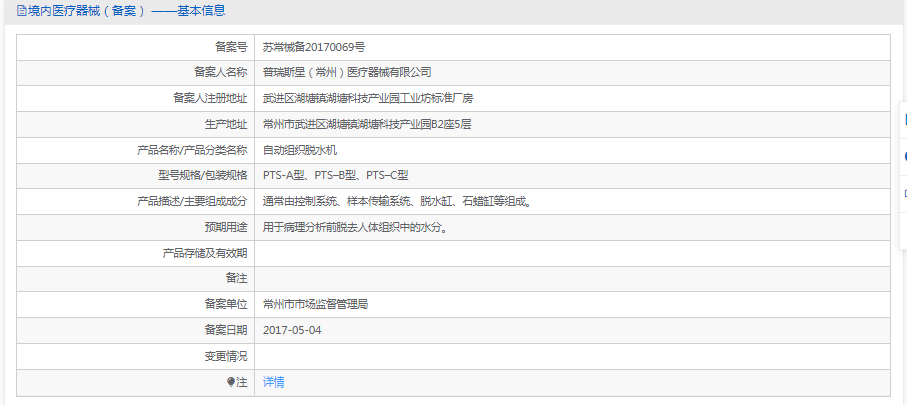Select filing authority 常州市市场监督管理局
The width and height of the screenshot is (907, 405).
coord(315,304)
